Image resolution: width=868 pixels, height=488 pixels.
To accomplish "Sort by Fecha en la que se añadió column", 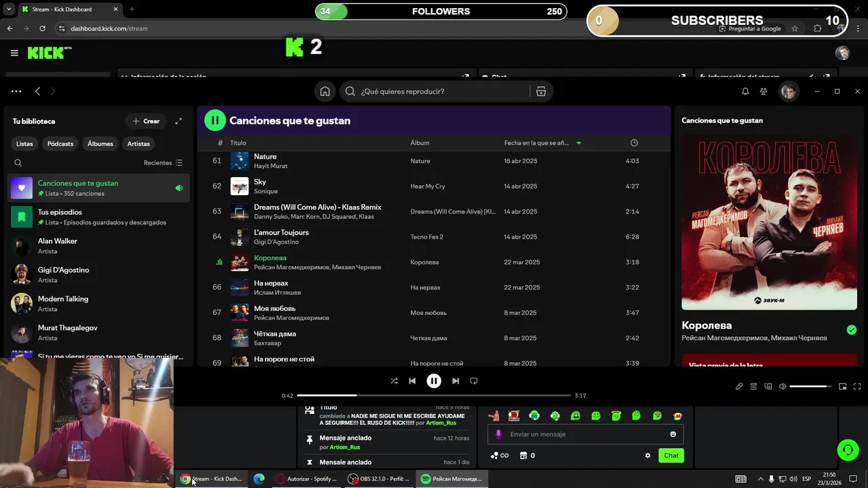I will (x=536, y=143).
